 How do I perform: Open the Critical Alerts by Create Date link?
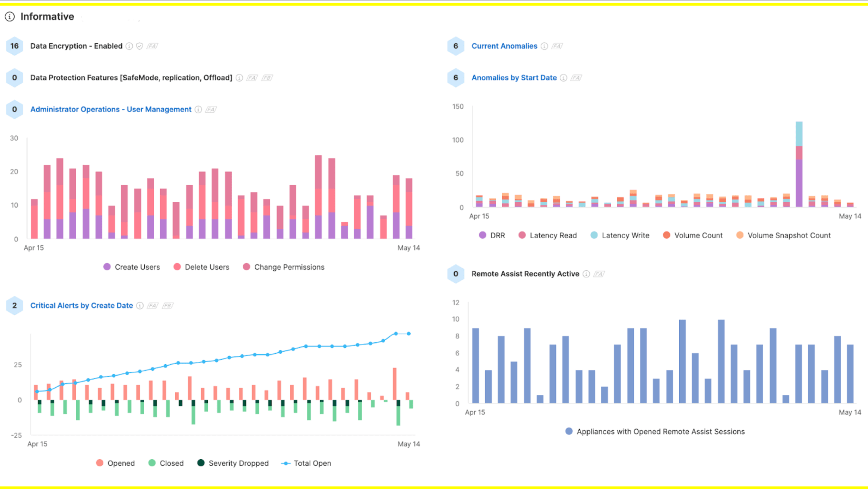[81, 306]
